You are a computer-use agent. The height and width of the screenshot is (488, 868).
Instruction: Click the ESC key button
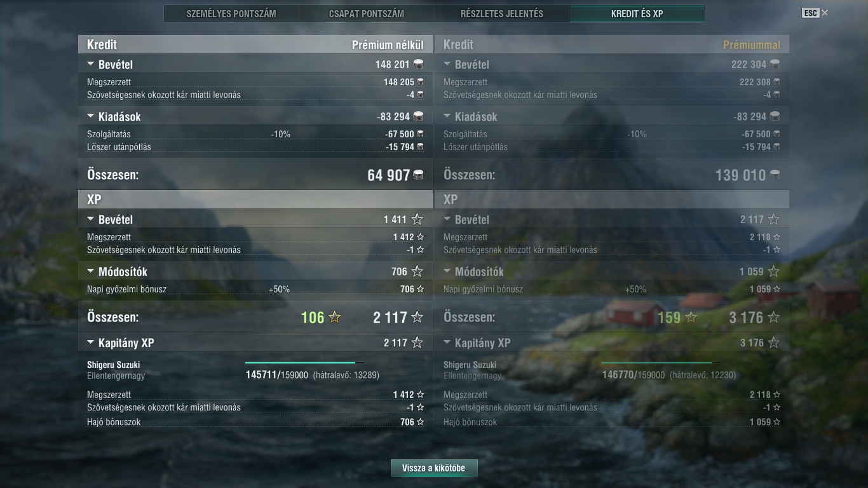pyautogui.click(x=810, y=13)
